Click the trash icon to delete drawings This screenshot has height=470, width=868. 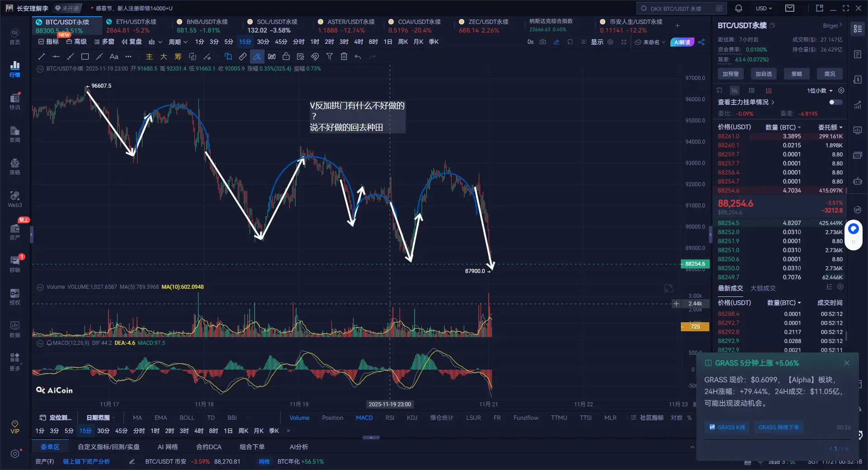344,56
